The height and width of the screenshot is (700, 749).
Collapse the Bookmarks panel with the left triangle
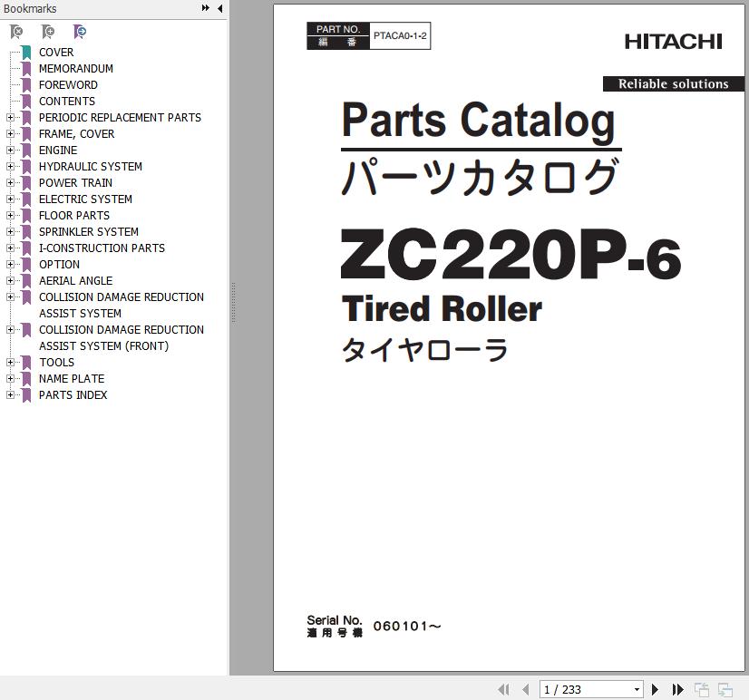pos(220,8)
